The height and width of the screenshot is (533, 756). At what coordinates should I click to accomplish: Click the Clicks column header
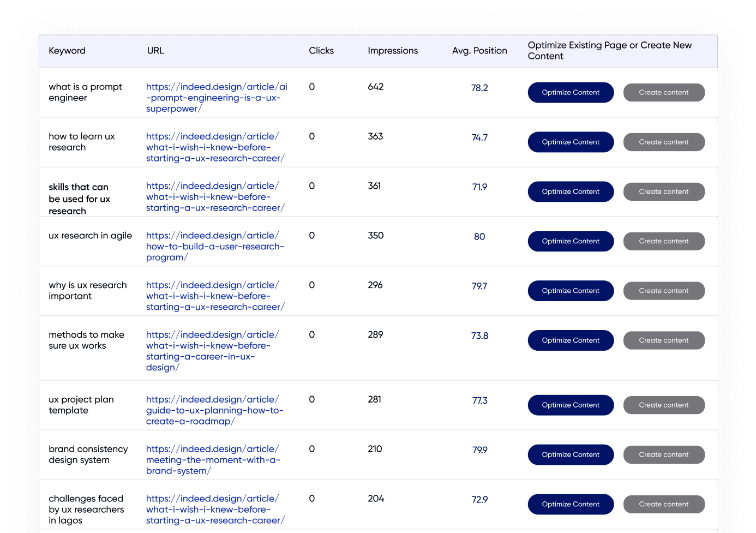coord(321,50)
